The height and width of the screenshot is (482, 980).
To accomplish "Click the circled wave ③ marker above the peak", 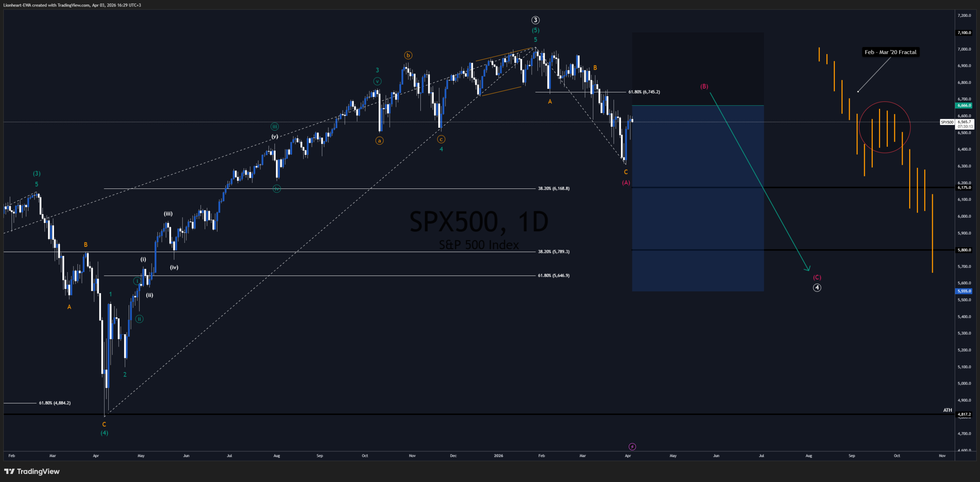I will [x=535, y=20].
